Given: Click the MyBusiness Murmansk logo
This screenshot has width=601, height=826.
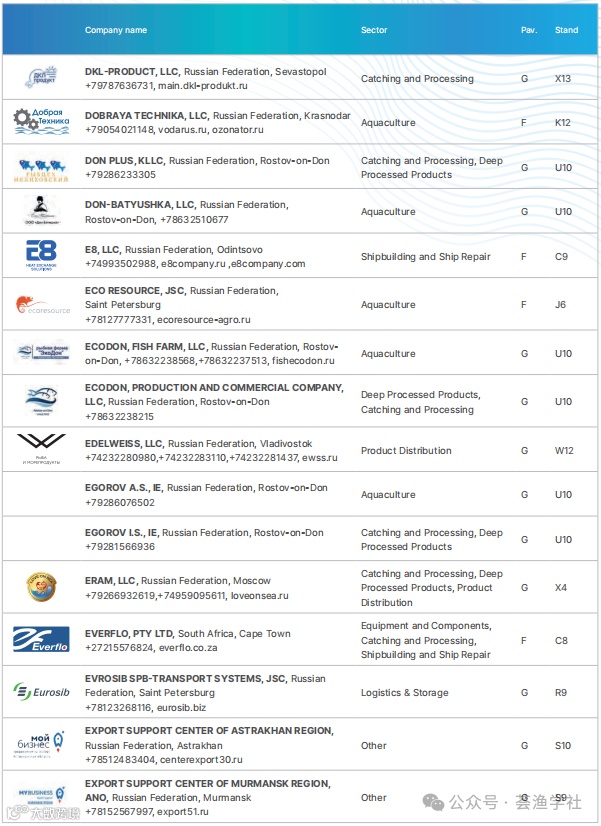Looking at the screenshot, I should (x=42, y=795).
